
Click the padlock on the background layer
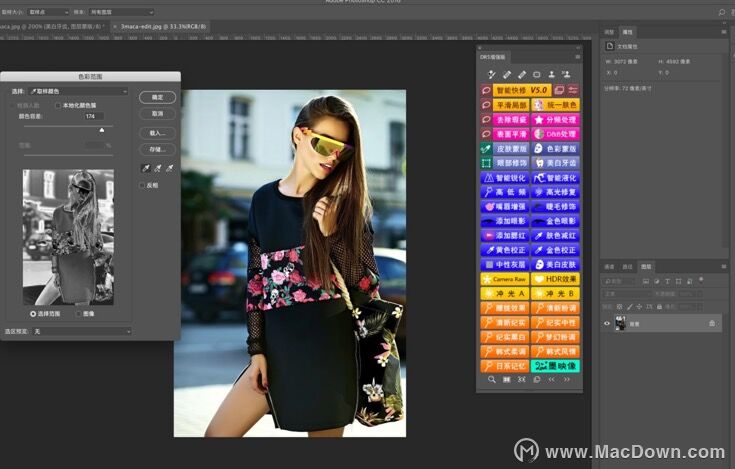click(x=712, y=323)
